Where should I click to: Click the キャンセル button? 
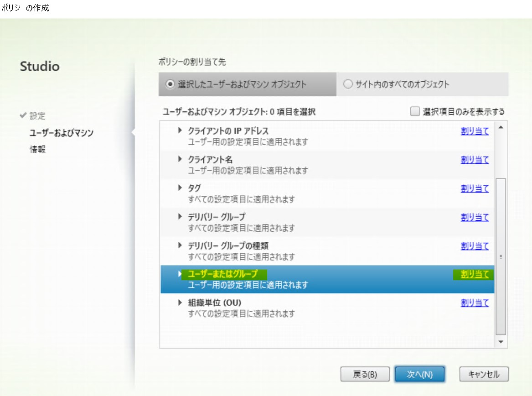(x=483, y=374)
